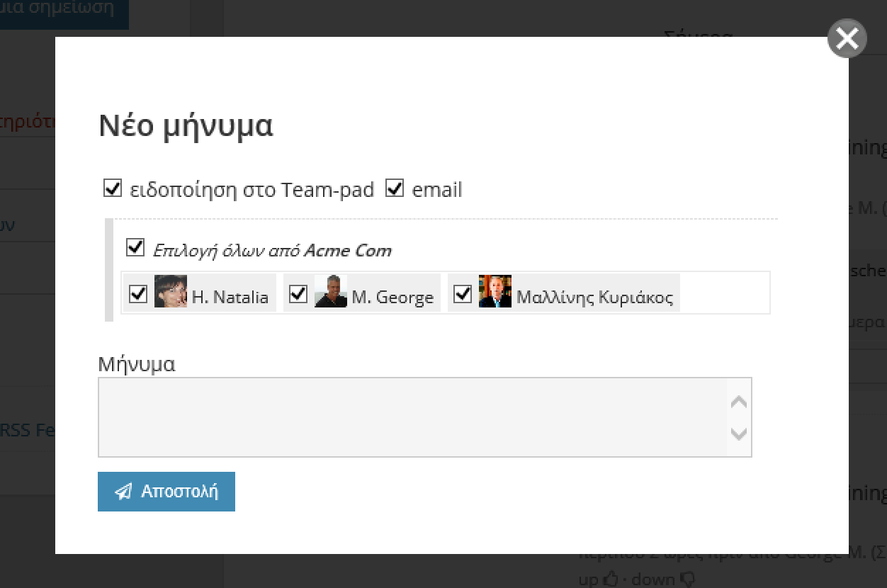The image size is (887, 588).
Task: Click the scroll-down arrow inside the message box
Action: pos(739,435)
